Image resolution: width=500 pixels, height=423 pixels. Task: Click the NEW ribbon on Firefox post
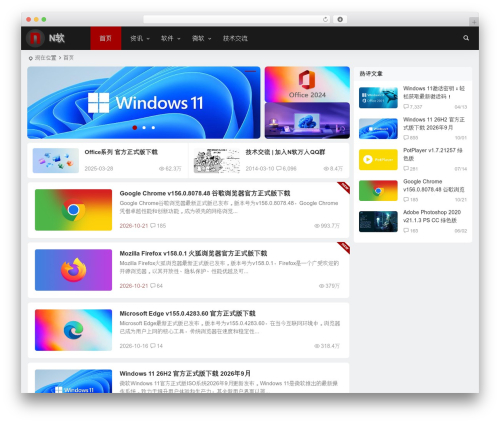pos(344,247)
